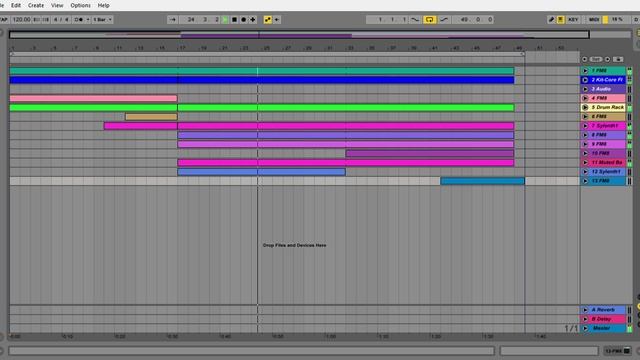Viewport: 640px width, 360px height.
Task: Open the 1 Bar quantization dropdown
Action: 102,20
